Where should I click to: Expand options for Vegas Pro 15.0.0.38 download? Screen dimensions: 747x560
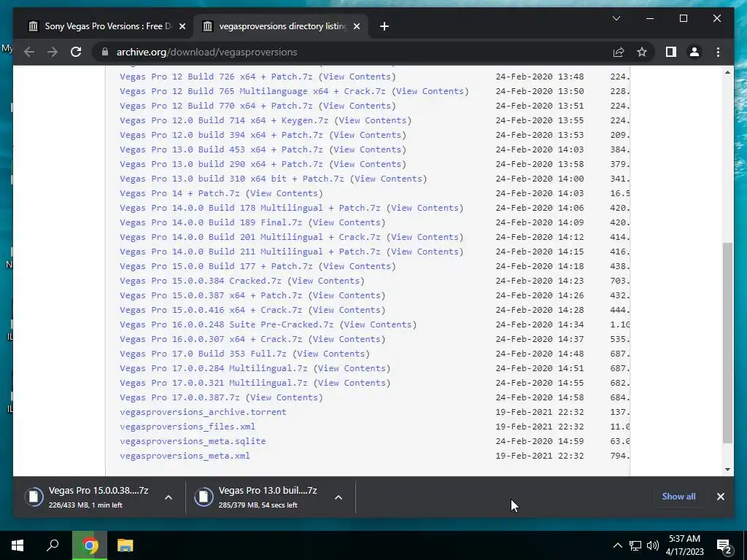tap(169, 497)
